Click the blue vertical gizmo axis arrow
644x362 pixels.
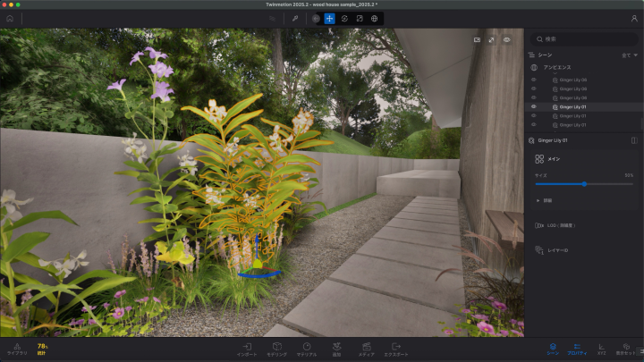(257, 247)
